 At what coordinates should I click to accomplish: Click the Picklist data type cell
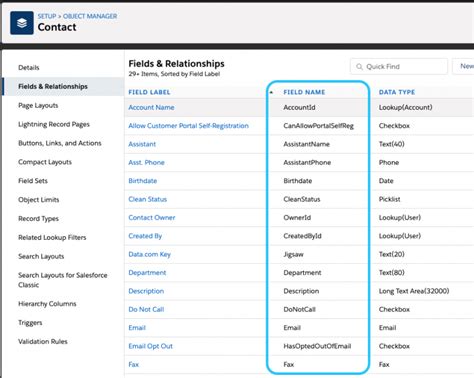(x=390, y=199)
